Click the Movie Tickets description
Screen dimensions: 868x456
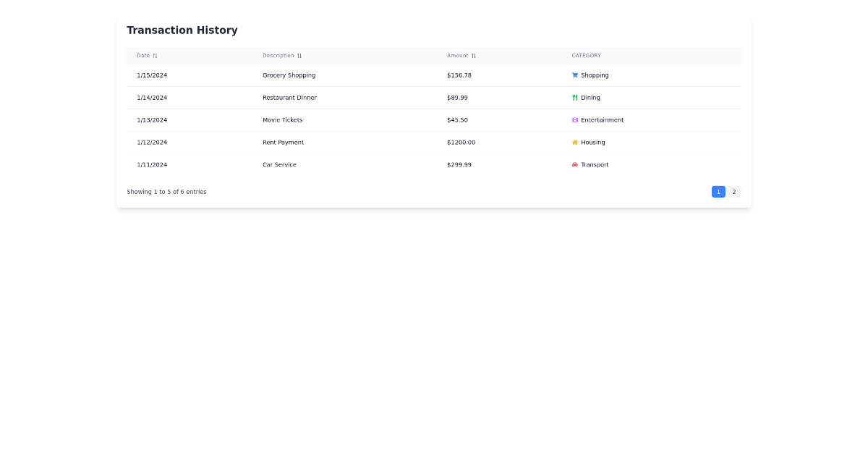pos(283,119)
